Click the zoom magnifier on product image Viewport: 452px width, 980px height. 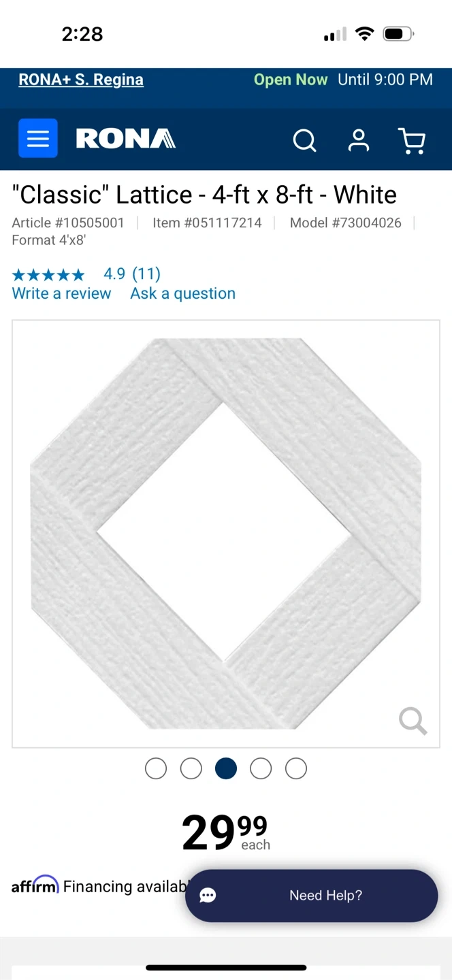(413, 721)
